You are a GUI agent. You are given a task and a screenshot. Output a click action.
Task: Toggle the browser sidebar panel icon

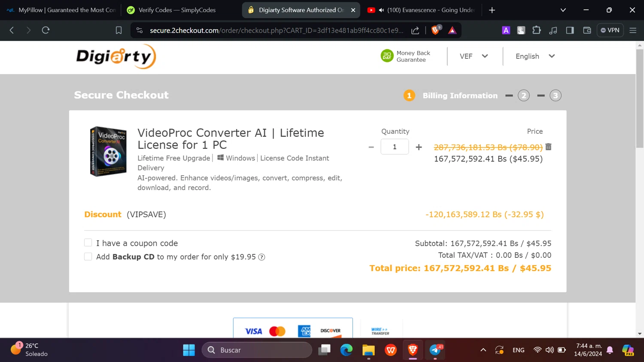(570, 30)
